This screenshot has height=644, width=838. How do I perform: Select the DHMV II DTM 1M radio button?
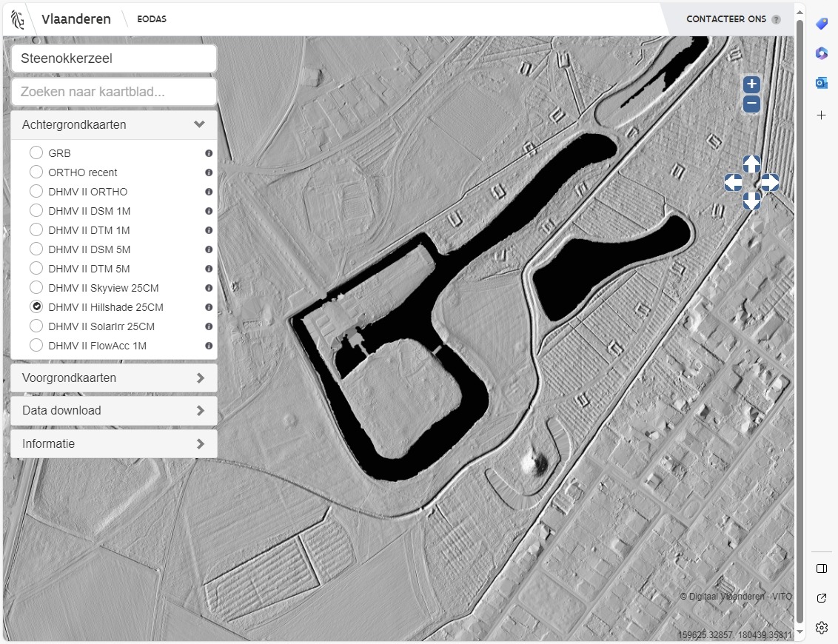(36, 230)
